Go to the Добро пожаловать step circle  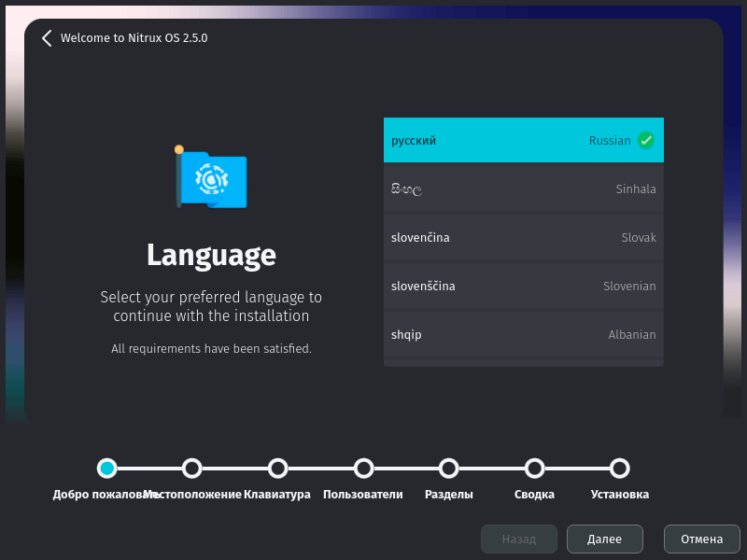[x=106, y=469]
